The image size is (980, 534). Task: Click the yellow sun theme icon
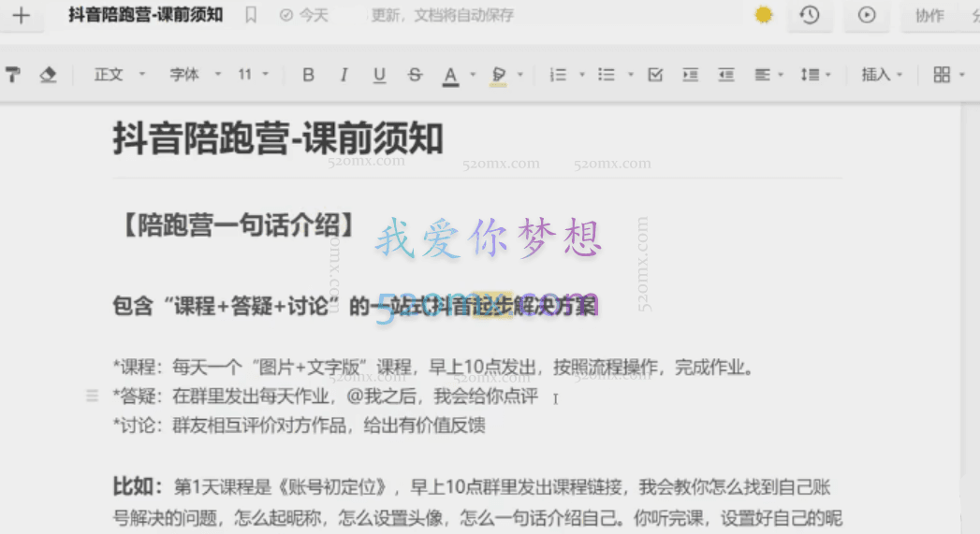763,14
